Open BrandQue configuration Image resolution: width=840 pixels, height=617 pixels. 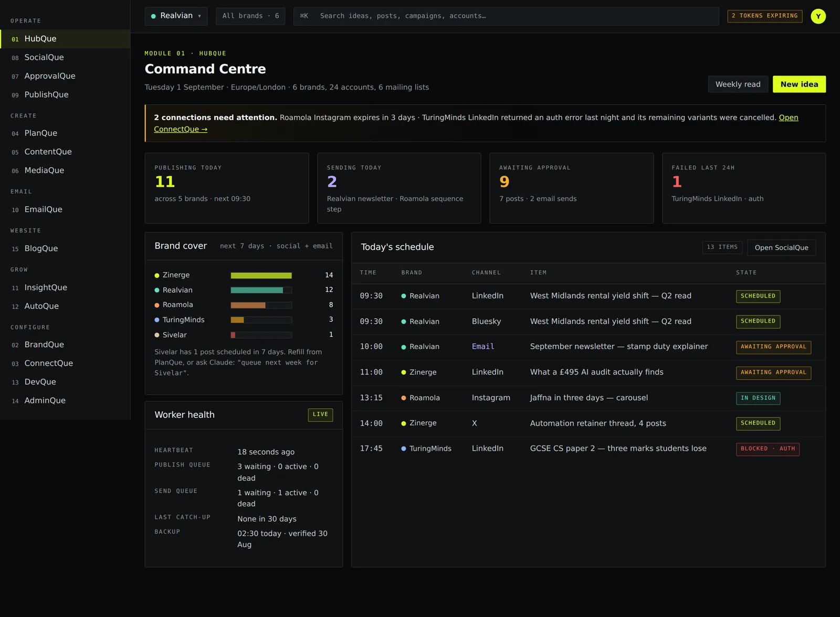click(65, 345)
